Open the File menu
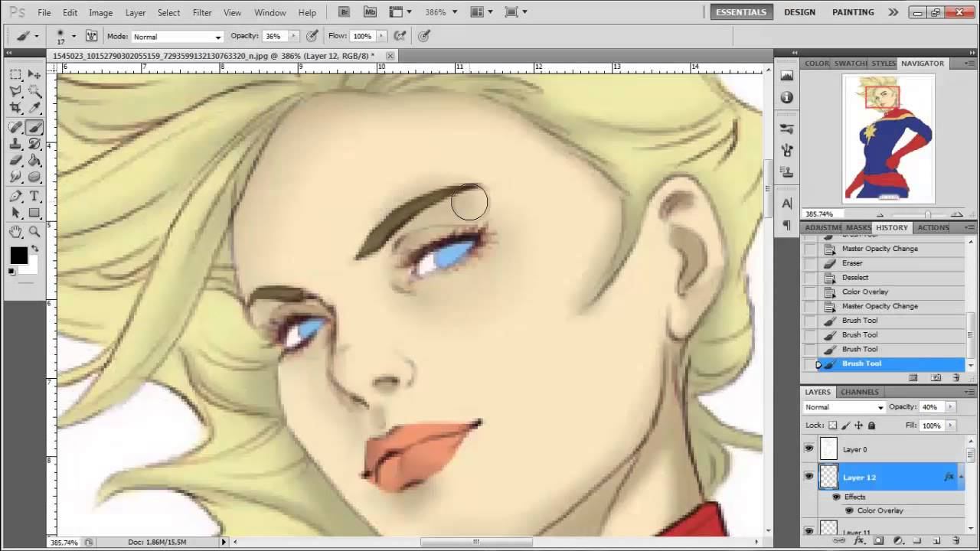 pyautogui.click(x=44, y=12)
